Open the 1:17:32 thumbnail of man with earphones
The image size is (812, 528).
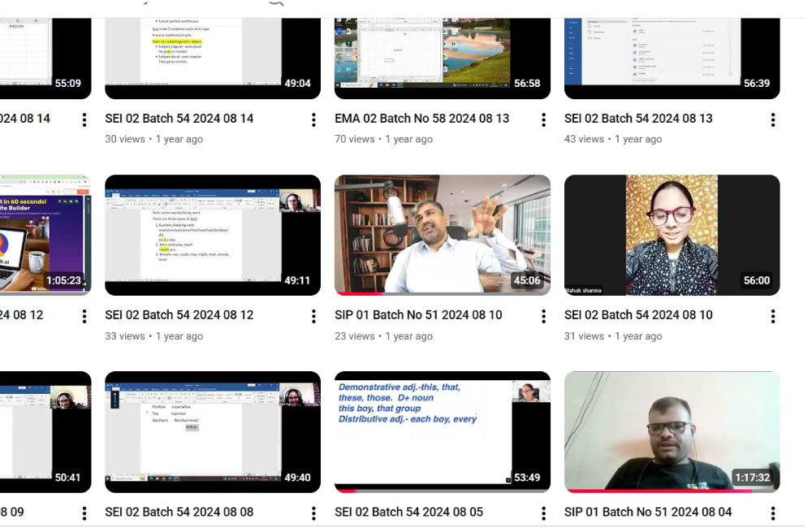point(672,431)
